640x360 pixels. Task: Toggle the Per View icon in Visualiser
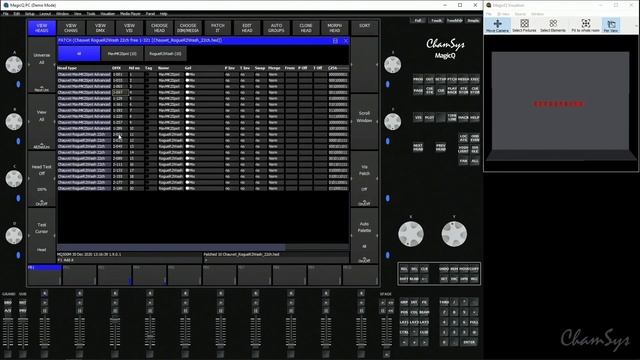coord(611,25)
